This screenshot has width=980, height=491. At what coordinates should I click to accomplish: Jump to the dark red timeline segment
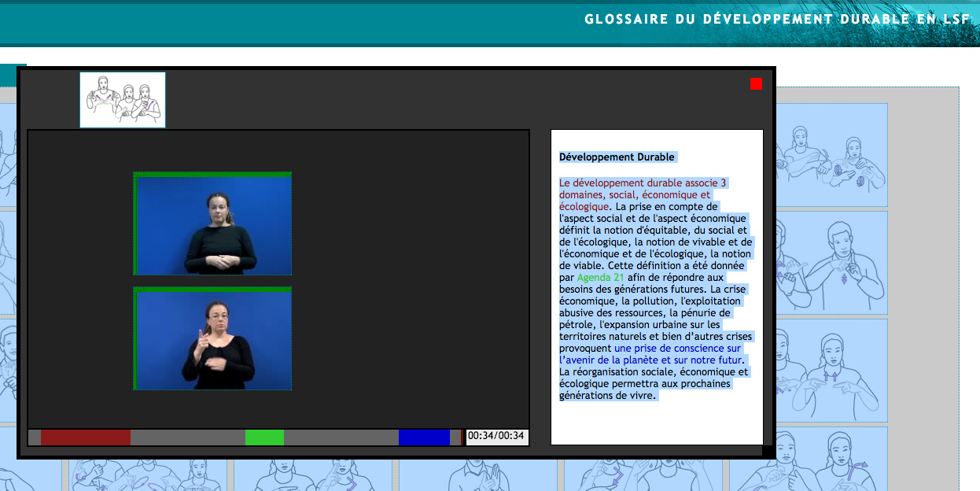click(x=86, y=437)
